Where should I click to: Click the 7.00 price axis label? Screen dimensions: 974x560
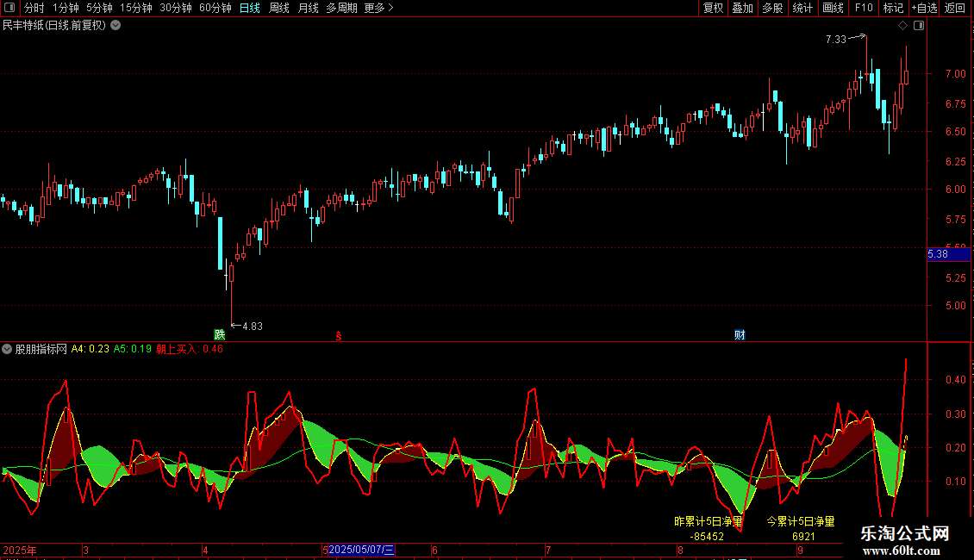pyautogui.click(x=955, y=73)
